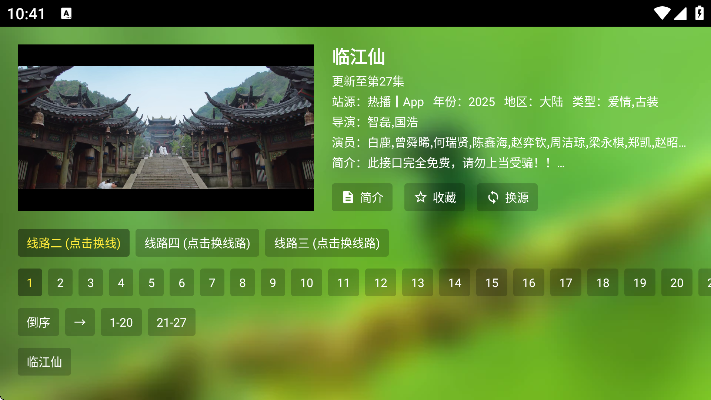Open episode 20

tap(676, 283)
